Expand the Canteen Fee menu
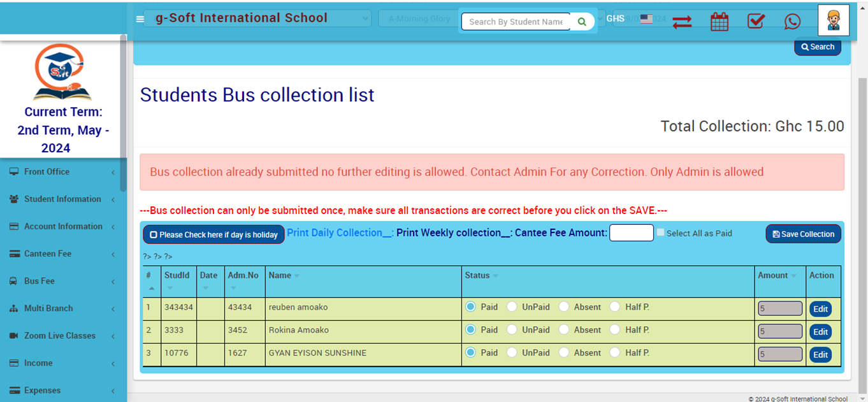The width and height of the screenshot is (868, 402). (x=62, y=254)
